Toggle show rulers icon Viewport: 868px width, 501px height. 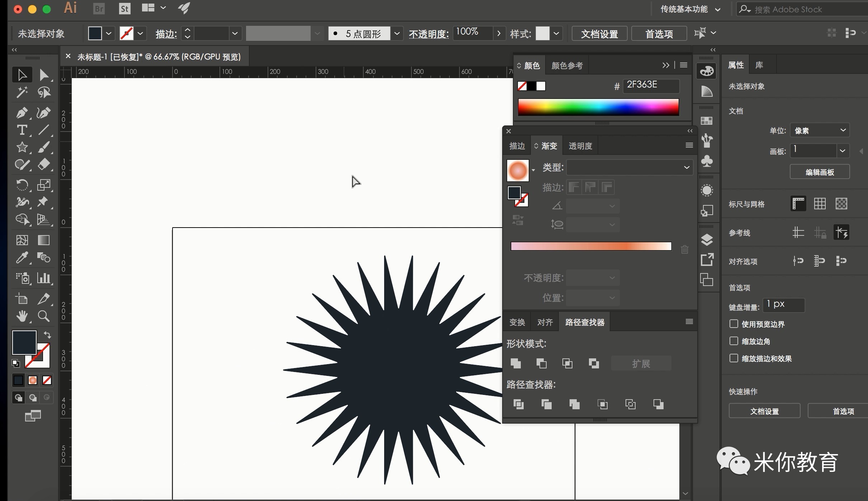(798, 204)
